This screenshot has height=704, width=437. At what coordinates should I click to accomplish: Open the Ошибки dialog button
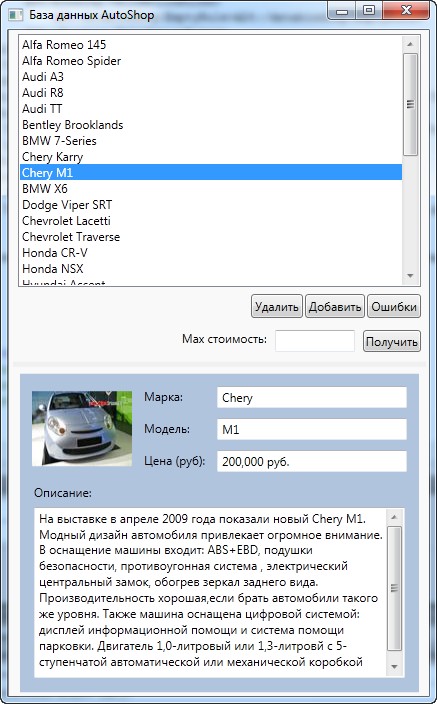pos(394,307)
